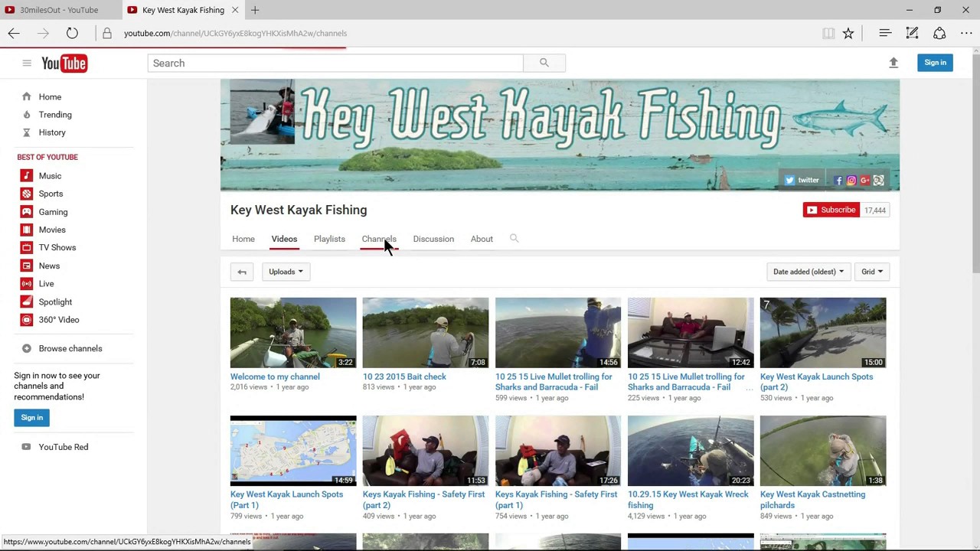
Task: Open the Playlists tab
Action: coord(329,239)
